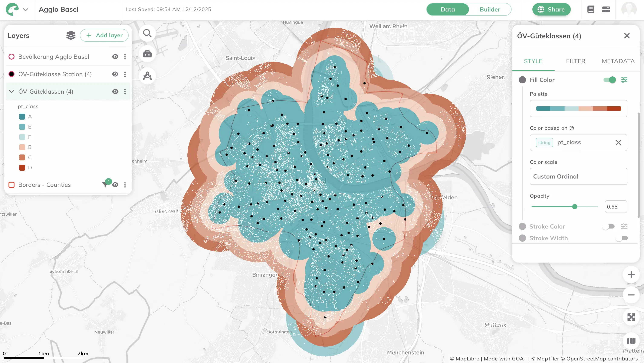
Task: Disable the Fill Color toggle
Action: pyautogui.click(x=609, y=80)
